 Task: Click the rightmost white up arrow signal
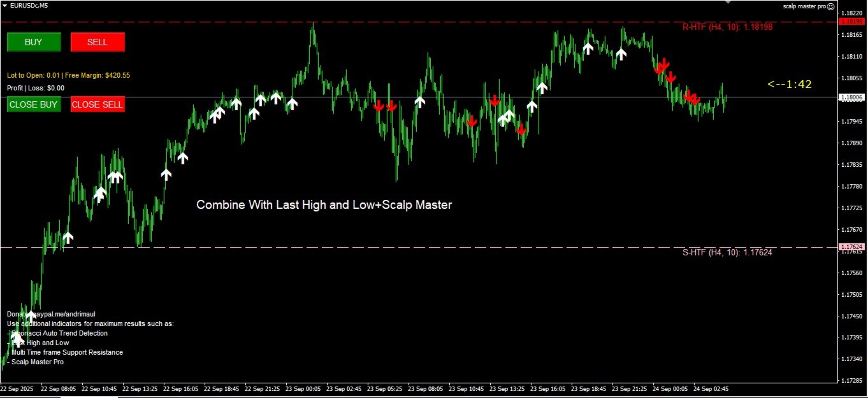621,54
